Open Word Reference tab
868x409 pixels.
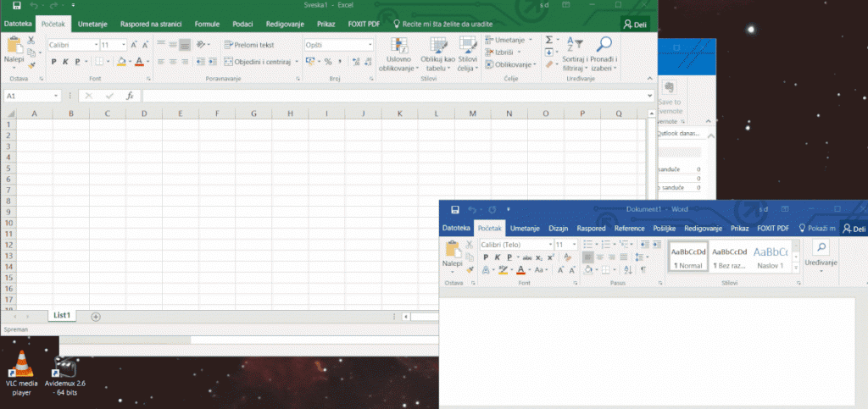630,229
